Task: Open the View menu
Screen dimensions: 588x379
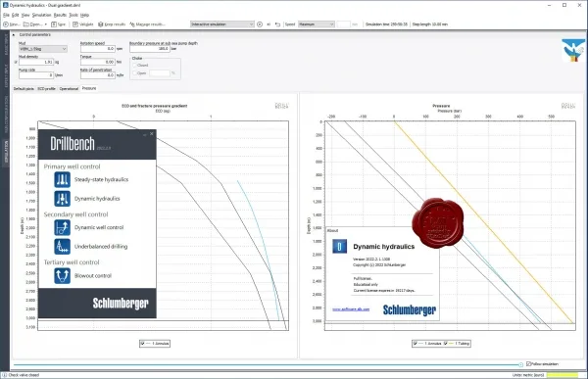Action: coord(25,15)
